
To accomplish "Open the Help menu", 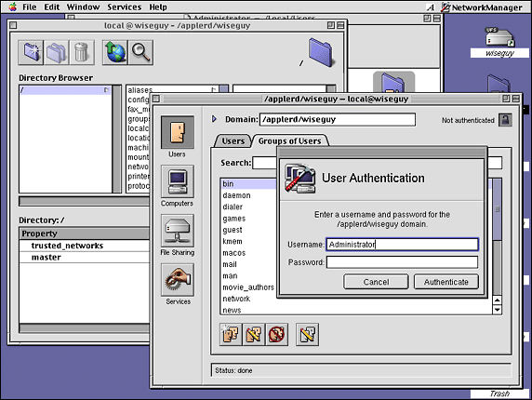I will click(158, 7).
